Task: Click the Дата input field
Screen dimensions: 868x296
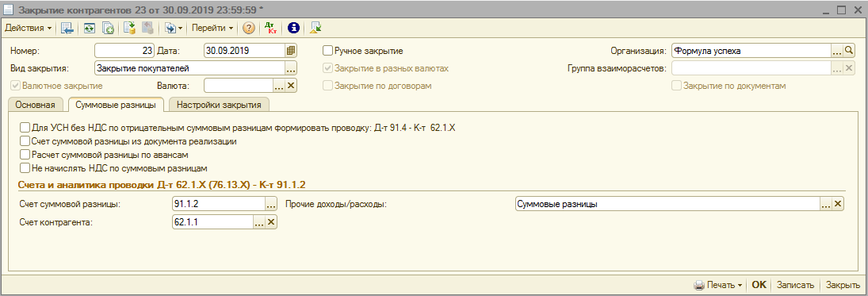Action: [x=245, y=51]
